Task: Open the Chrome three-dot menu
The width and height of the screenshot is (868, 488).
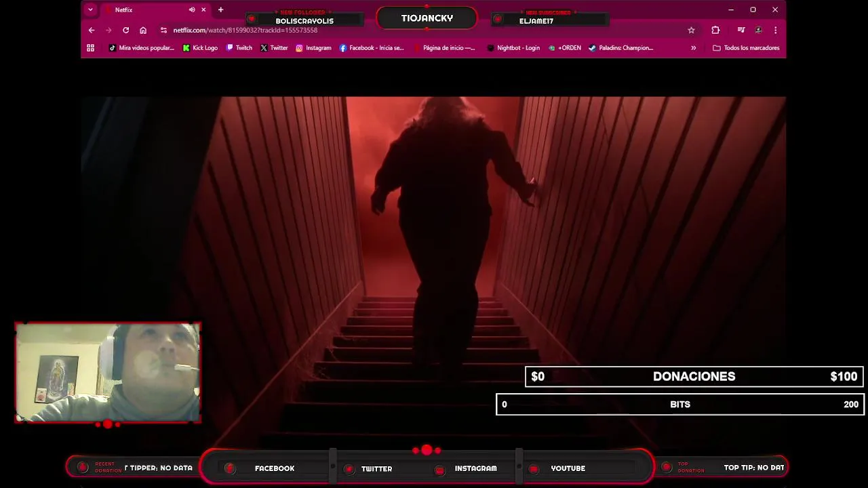Action: (x=775, y=30)
